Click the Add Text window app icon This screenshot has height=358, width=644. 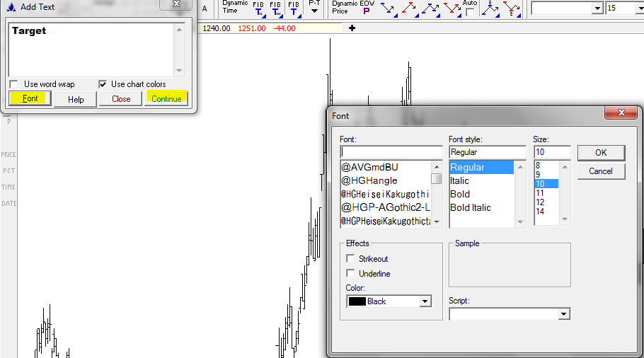click(11, 7)
